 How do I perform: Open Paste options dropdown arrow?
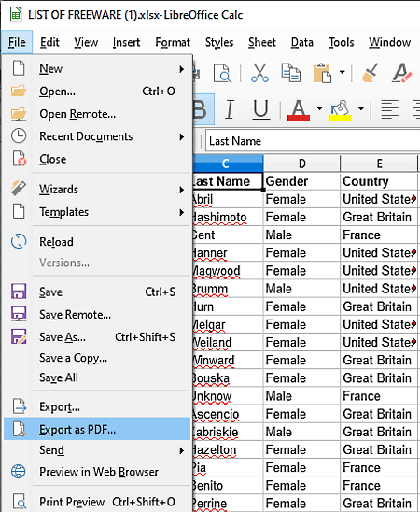coord(342,72)
